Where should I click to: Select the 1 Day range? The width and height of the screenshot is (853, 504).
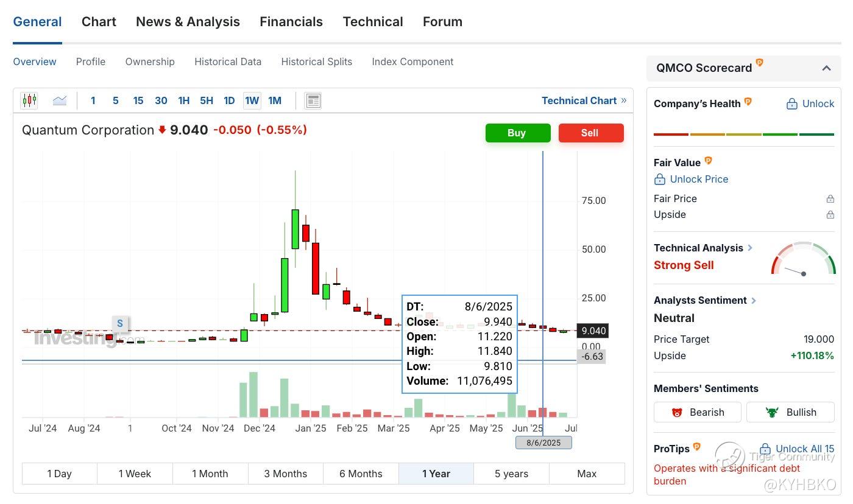[x=60, y=474]
